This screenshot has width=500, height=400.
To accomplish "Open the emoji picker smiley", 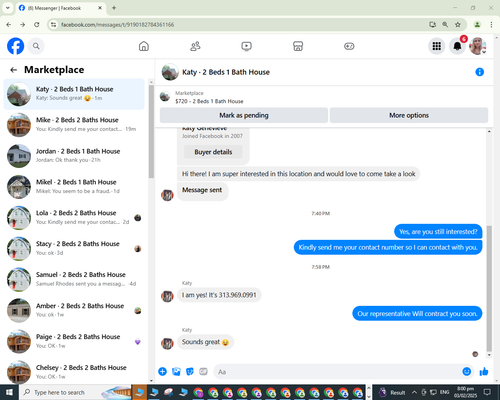I will (x=467, y=371).
